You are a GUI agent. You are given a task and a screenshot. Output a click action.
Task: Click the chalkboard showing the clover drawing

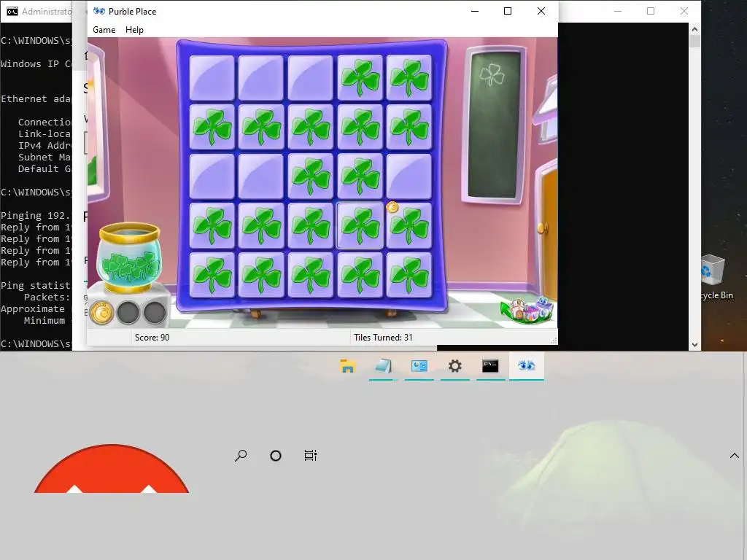click(494, 125)
